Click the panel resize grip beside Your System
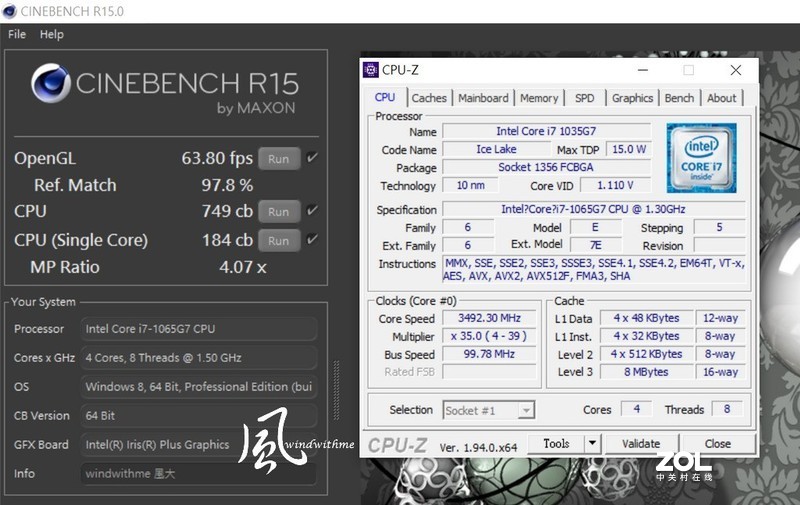Image resolution: width=800 pixels, height=505 pixels. click(x=336, y=390)
